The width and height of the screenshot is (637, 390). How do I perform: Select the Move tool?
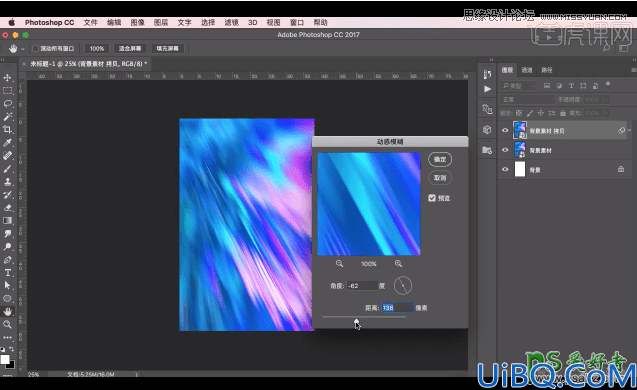click(x=7, y=78)
